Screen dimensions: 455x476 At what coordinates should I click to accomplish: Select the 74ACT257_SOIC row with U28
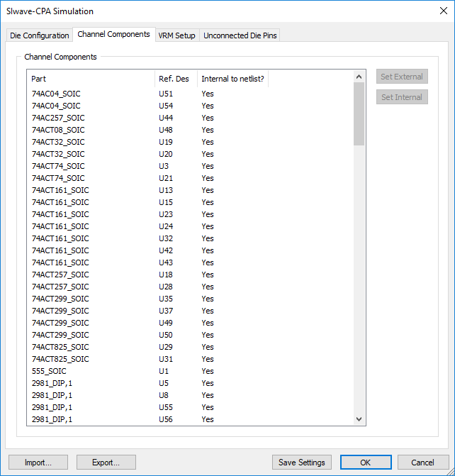(190, 287)
